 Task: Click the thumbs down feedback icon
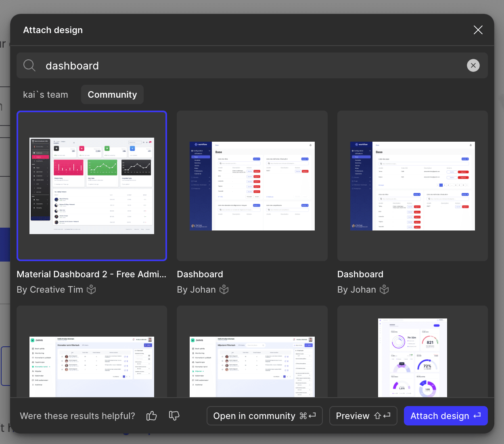[x=174, y=416]
